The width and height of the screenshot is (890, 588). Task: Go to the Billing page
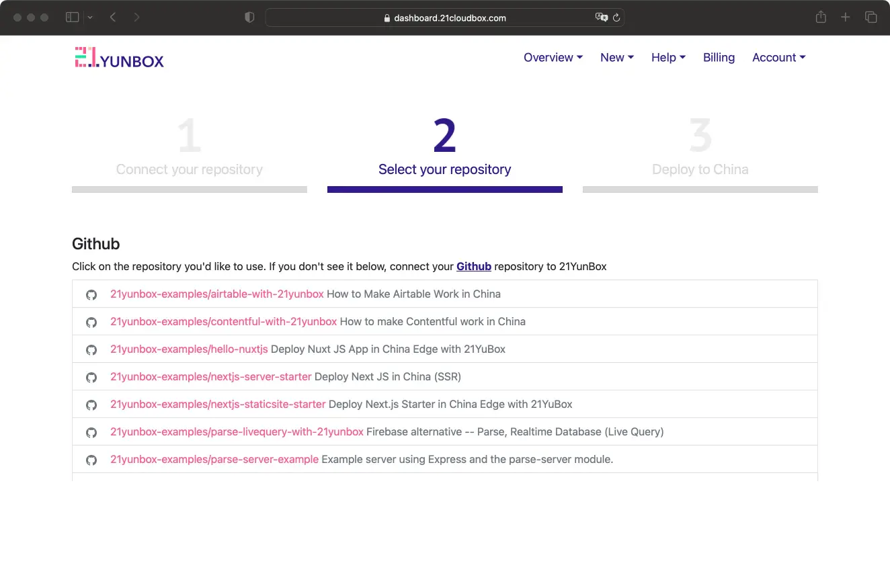point(719,58)
